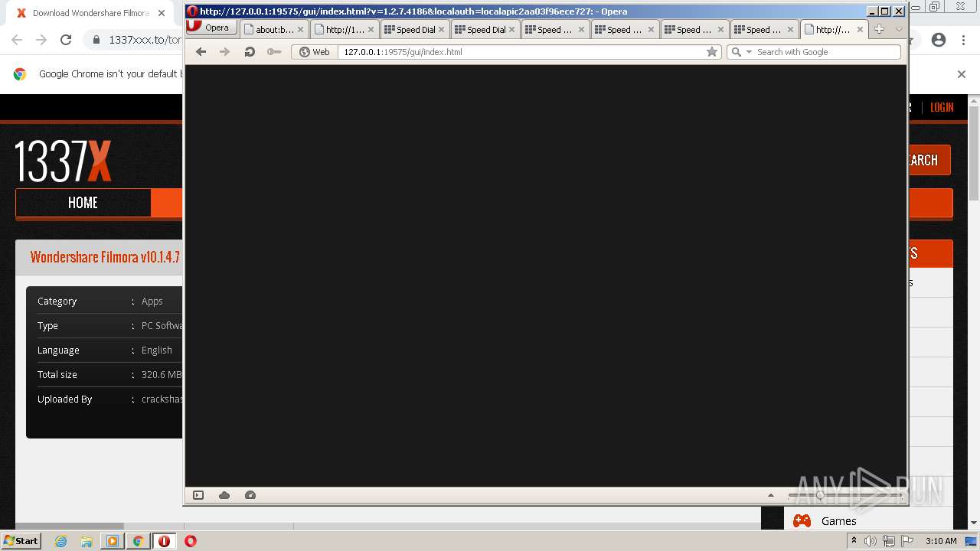Launch Internet Explorer from taskbar

[x=61, y=541]
